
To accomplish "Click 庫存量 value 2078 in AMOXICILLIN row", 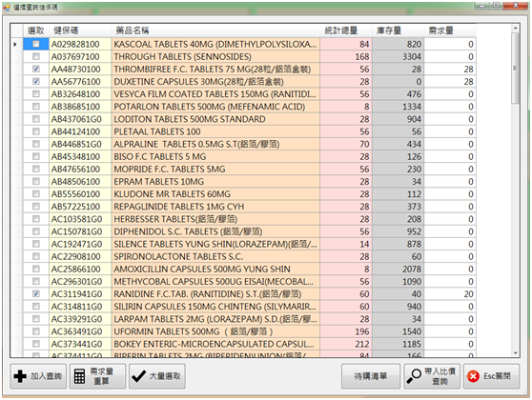I will (399, 269).
